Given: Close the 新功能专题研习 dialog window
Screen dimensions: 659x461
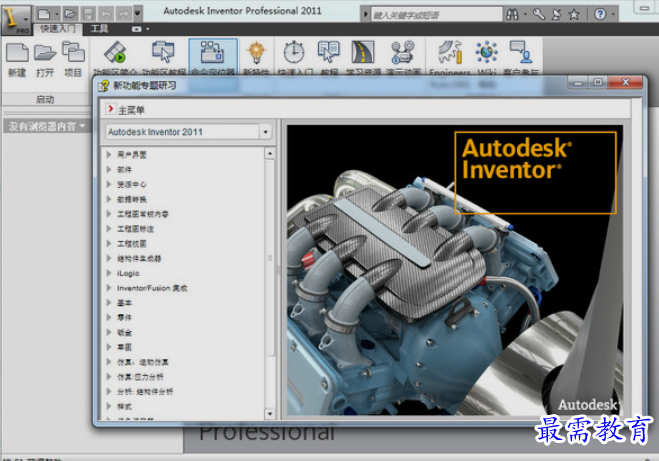Looking at the screenshot, I should point(625,82).
